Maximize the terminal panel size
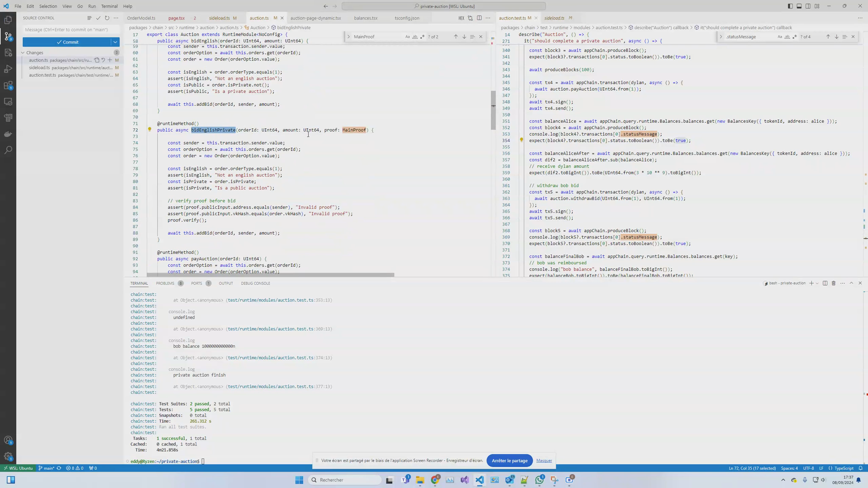This screenshot has height=488, width=868. tap(851, 283)
